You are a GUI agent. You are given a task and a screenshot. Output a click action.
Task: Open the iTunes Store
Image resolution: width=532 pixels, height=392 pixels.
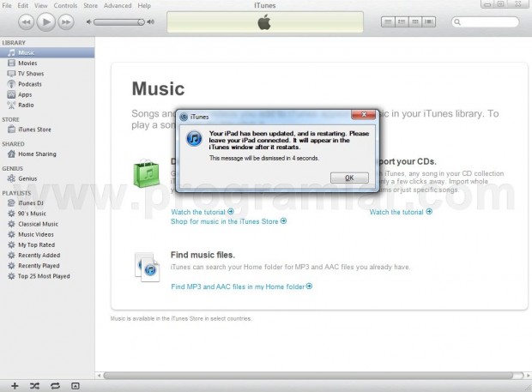tap(34, 130)
